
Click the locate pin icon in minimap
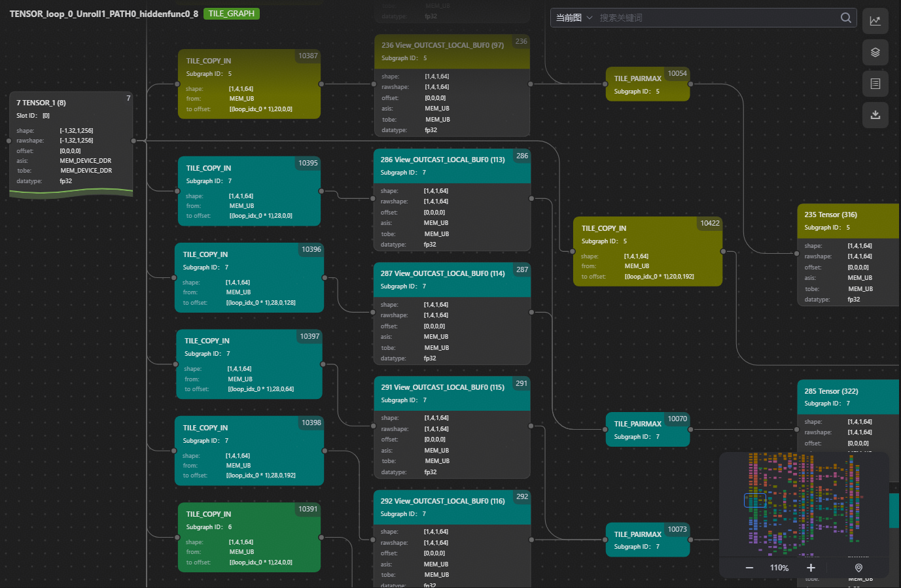(858, 568)
